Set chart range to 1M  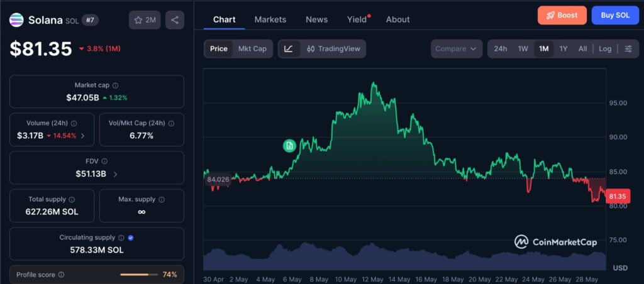click(x=544, y=49)
